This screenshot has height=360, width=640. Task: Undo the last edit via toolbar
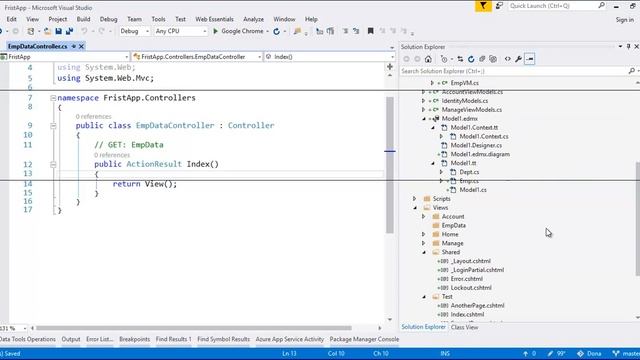pos(84,31)
